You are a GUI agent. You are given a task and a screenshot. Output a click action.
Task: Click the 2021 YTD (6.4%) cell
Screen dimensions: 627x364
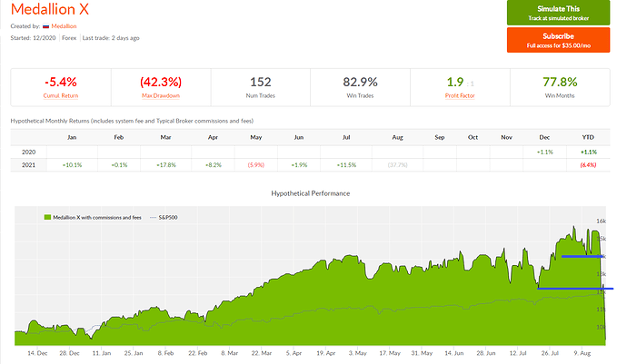pos(588,164)
